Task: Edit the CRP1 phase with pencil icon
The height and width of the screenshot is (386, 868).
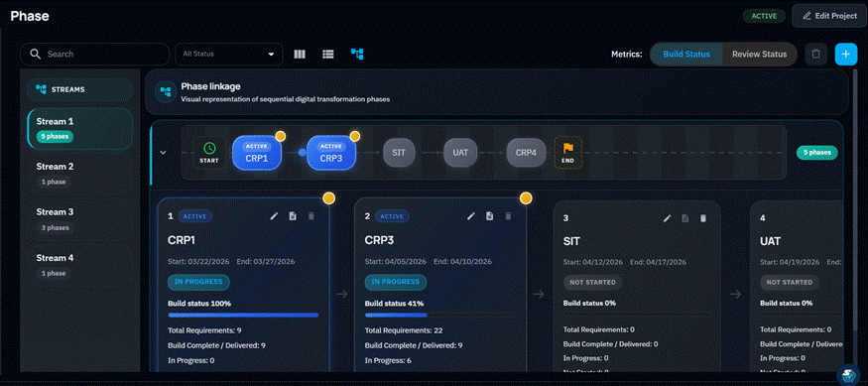Action: pos(274,216)
